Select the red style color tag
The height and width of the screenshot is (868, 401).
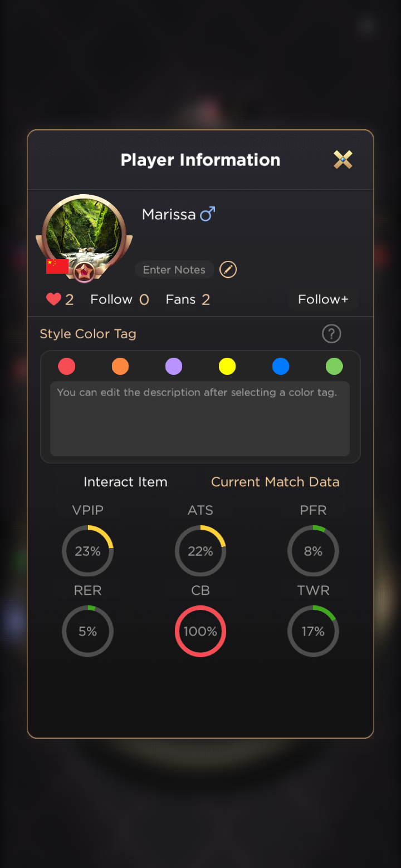[x=67, y=367]
